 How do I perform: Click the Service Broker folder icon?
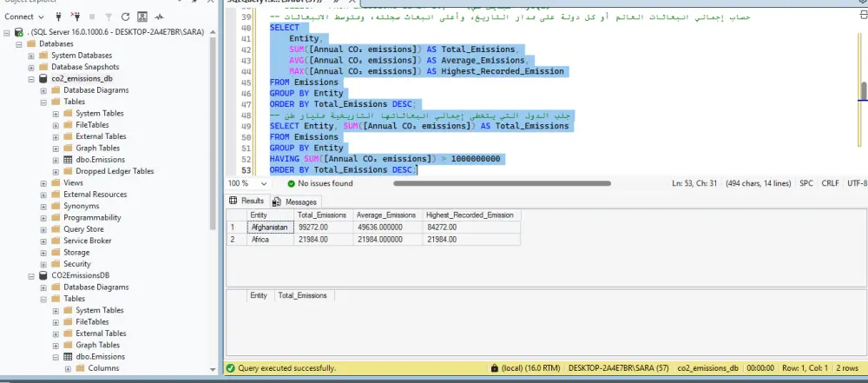pyautogui.click(x=56, y=241)
